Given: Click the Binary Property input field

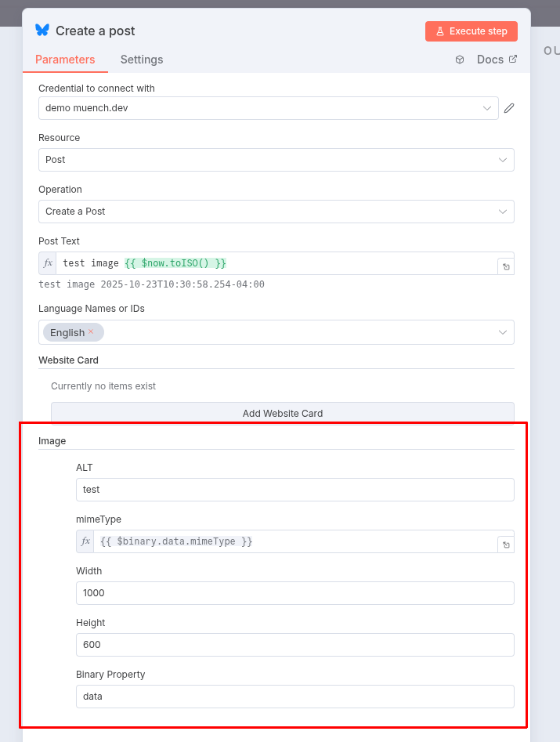Looking at the screenshot, I should [x=294, y=697].
